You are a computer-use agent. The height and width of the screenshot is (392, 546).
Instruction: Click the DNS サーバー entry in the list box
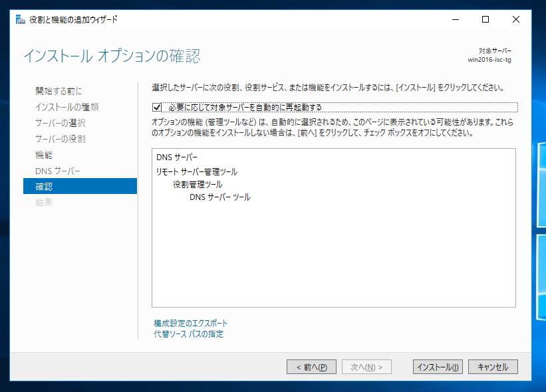(x=177, y=157)
